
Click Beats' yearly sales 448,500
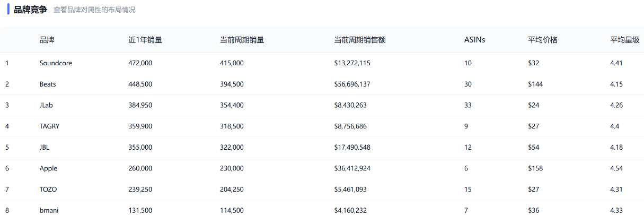140,84
